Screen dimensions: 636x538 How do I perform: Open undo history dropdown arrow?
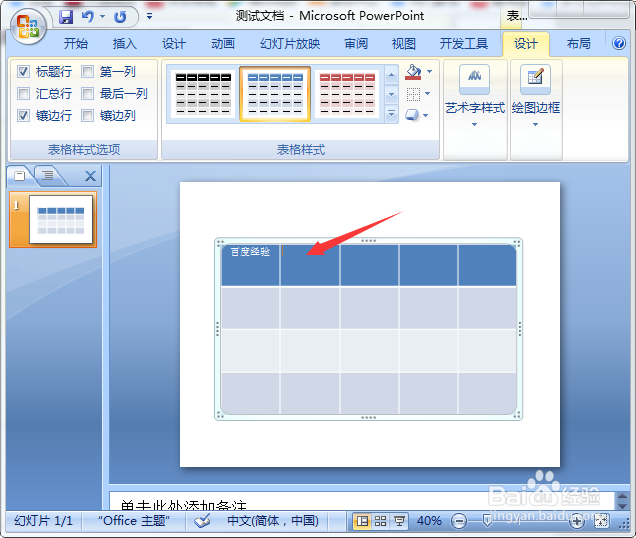(102, 17)
